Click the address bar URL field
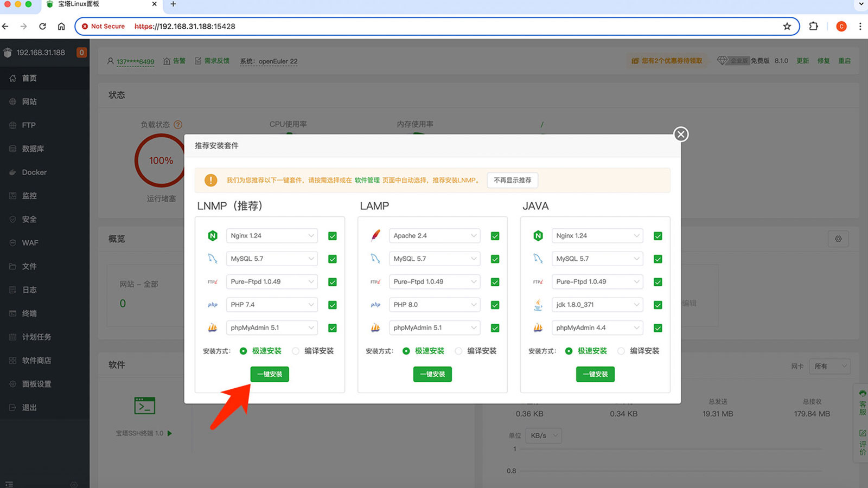Screen dimensions: 868x488 pyautogui.click(x=437, y=26)
